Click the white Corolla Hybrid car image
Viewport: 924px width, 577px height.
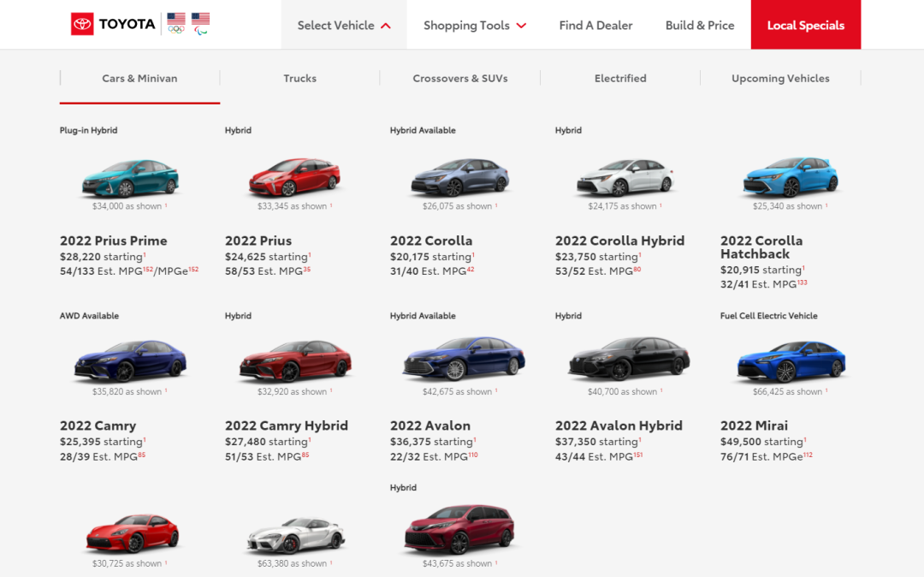pyautogui.click(x=625, y=177)
